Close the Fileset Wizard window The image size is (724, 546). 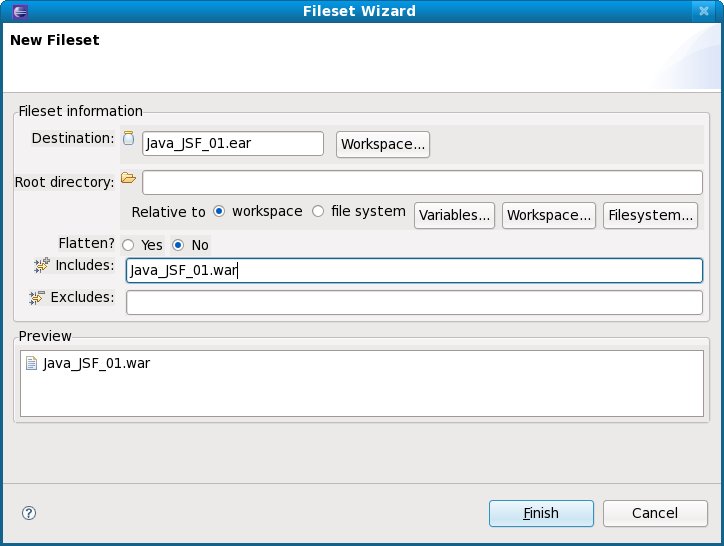click(709, 12)
